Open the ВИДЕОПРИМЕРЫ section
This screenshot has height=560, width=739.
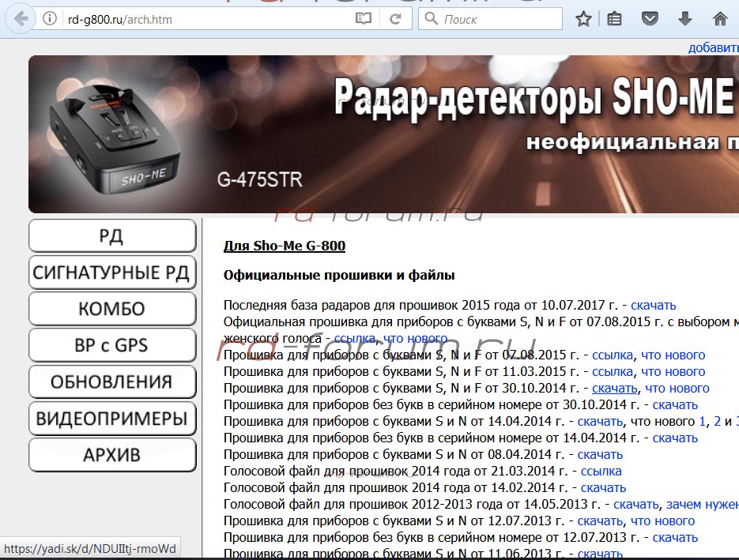[112, 419]
